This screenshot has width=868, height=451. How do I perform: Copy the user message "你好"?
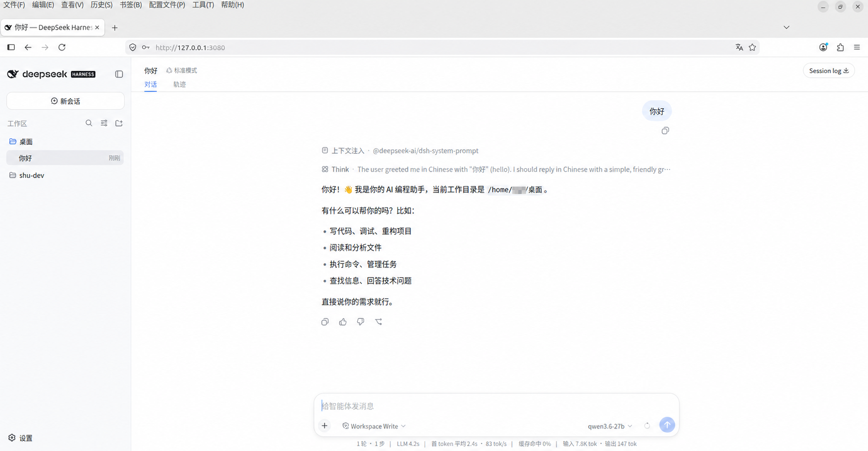[665, 131]
